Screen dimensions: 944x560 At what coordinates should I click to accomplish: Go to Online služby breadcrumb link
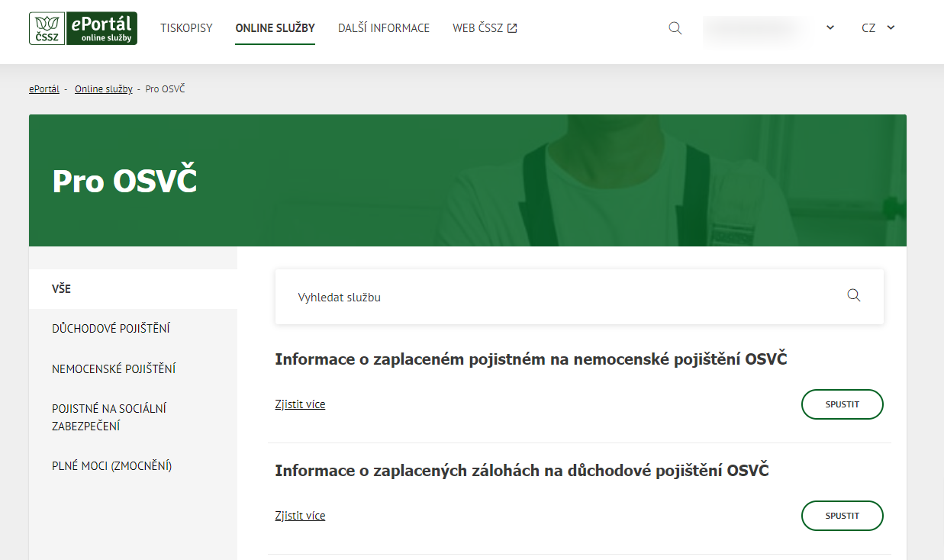103,89
